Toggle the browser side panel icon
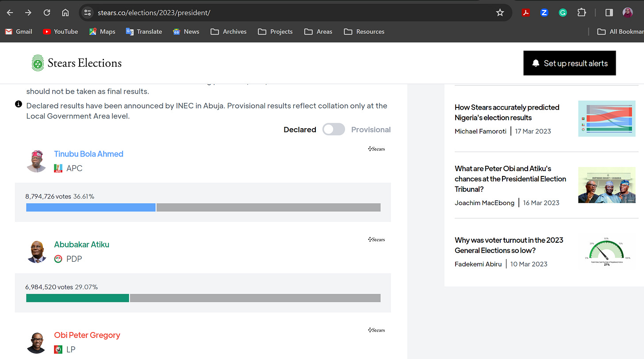The width and height of the screenshot is (644, 359). (609, 12)
